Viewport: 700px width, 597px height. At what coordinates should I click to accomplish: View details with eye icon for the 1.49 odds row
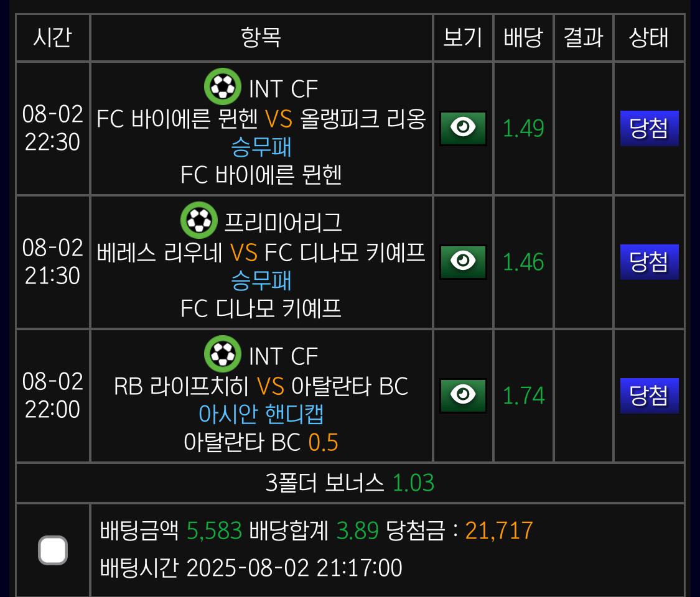[463, 128]
